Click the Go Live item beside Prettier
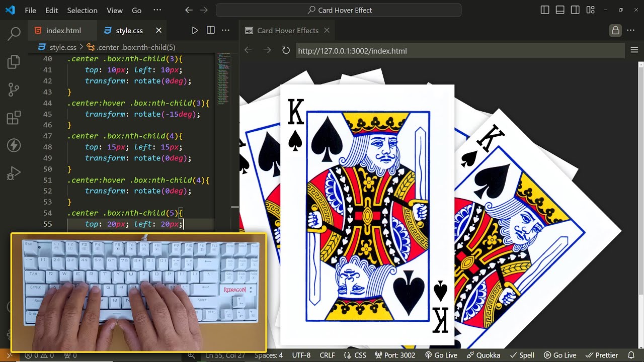Viewport: 644px width, 362px height. pos(560,355)
